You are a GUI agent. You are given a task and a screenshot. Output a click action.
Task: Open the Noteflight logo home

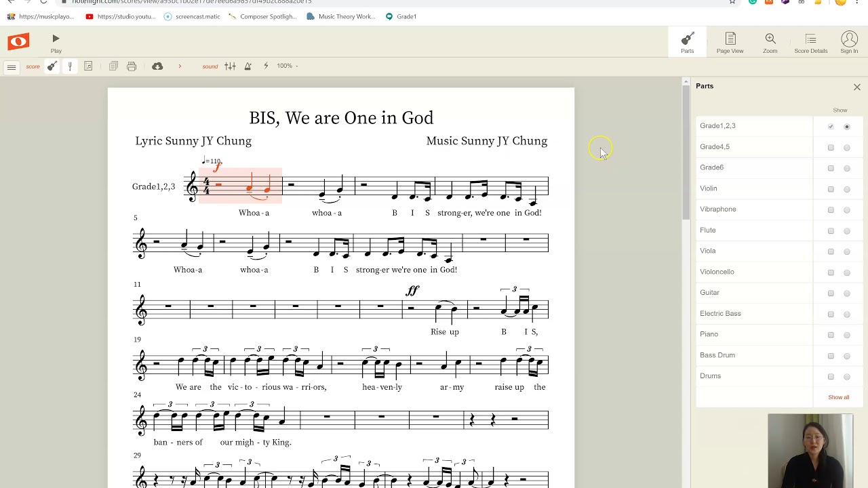(x=18, y=42)
